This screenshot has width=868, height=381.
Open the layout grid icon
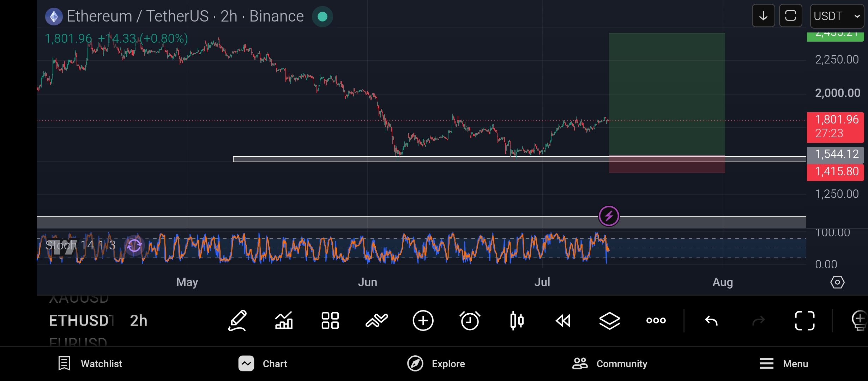click(330, 321)
